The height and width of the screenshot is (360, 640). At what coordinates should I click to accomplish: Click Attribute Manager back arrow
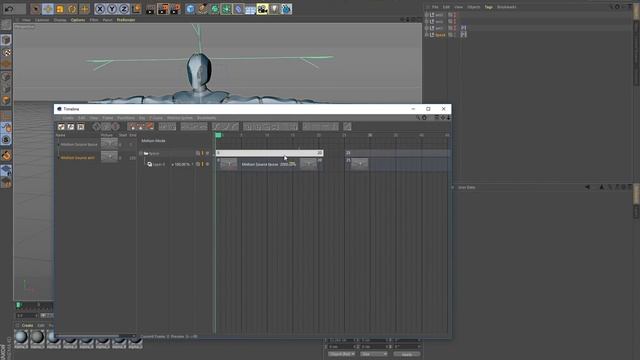coord(588,187)
